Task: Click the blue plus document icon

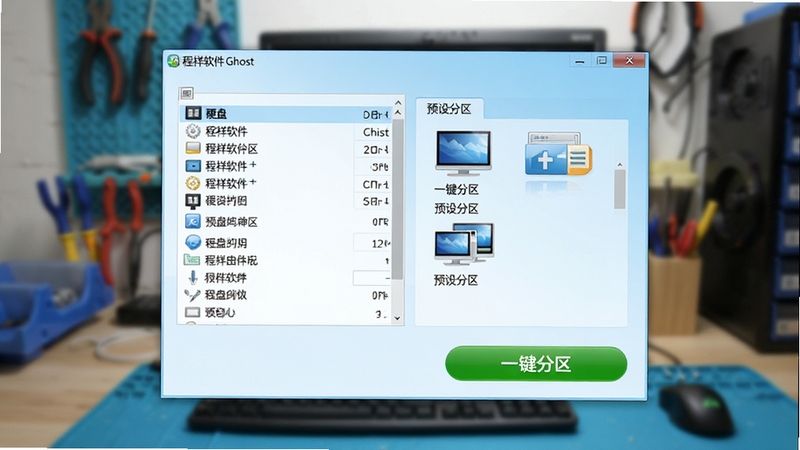Action: coord(558,154)
